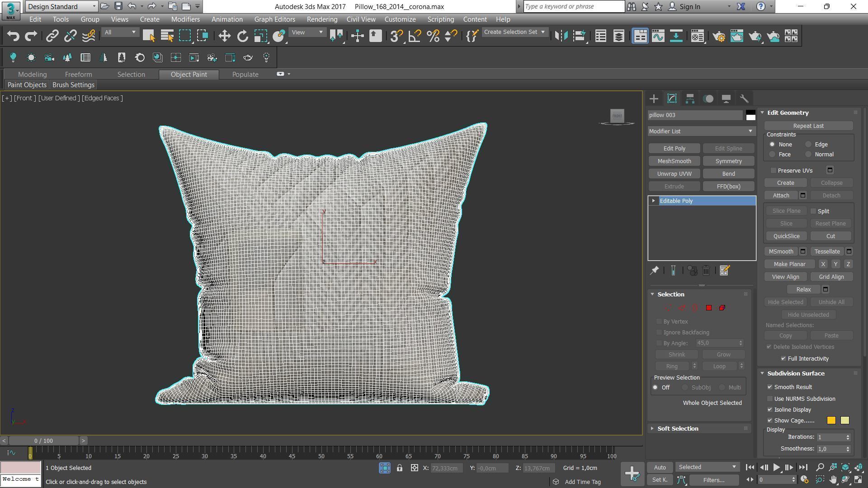Open selection filter All dropdown
The width and height of the screenshot is (868, 488).
tap(120, 32)
